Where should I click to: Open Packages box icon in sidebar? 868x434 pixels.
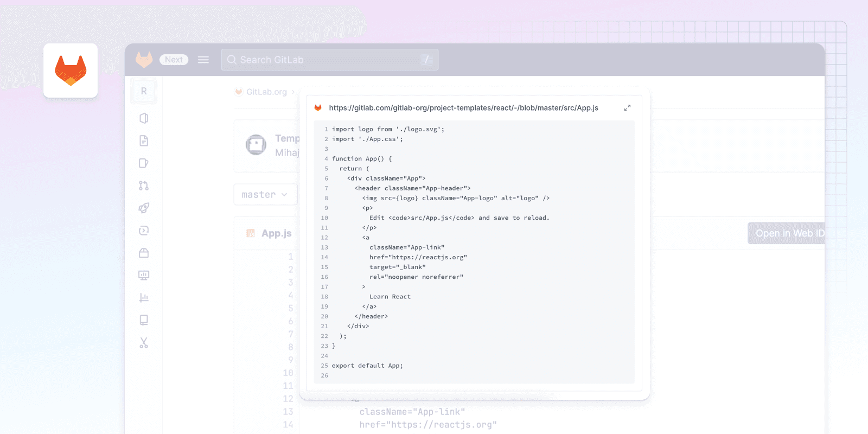click(144, 253)
